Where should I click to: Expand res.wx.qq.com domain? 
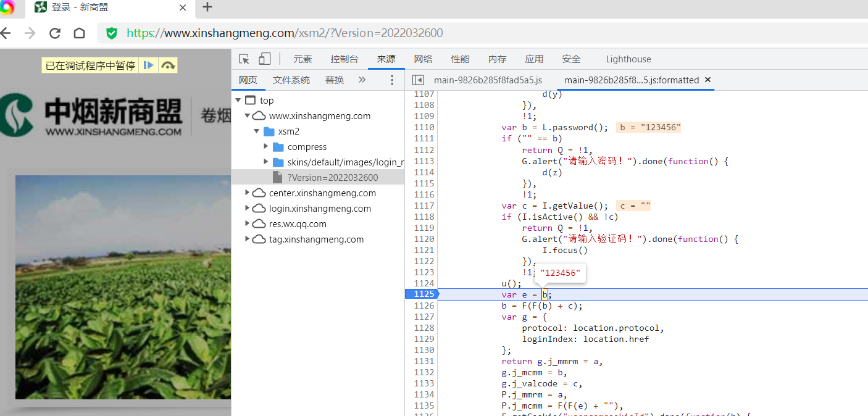coord(248,224)
